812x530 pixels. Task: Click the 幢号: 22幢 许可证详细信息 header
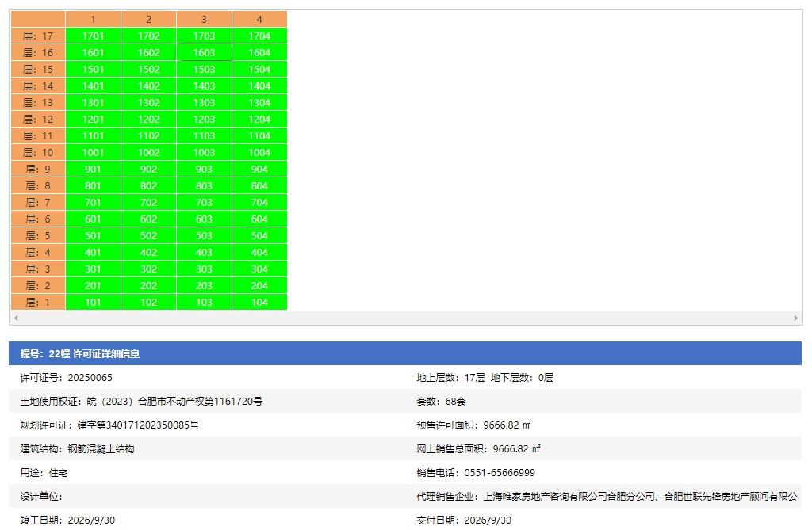pyautogui.click(x=405, y=353)
